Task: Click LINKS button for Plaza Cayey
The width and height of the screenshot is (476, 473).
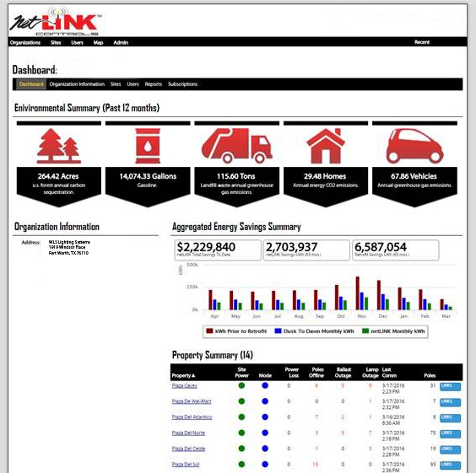Action: pyautogui.click(x=450, y=387)
